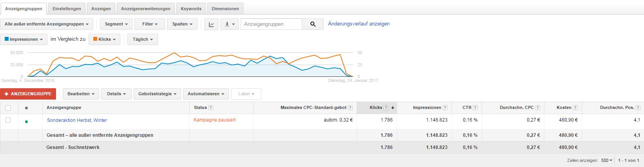The image size is (644, 167).
Task: Switch to the Anzeigenerweiterungen tab
Action: pyautogui.click(x=146, y=9)
